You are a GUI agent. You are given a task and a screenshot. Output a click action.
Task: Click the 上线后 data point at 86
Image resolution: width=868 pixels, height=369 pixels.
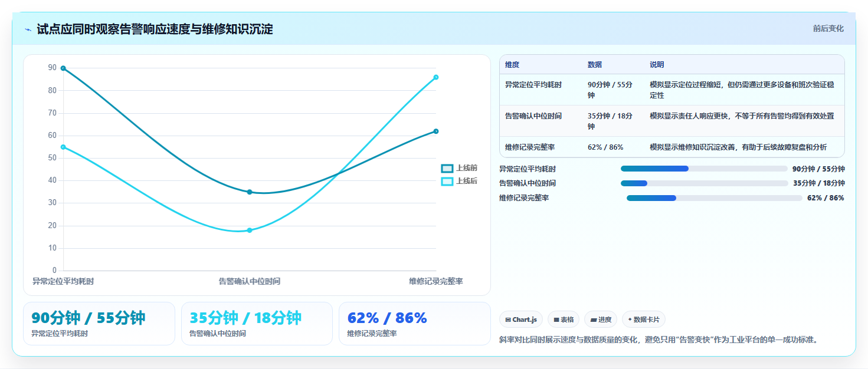click(x=436, y=77)
